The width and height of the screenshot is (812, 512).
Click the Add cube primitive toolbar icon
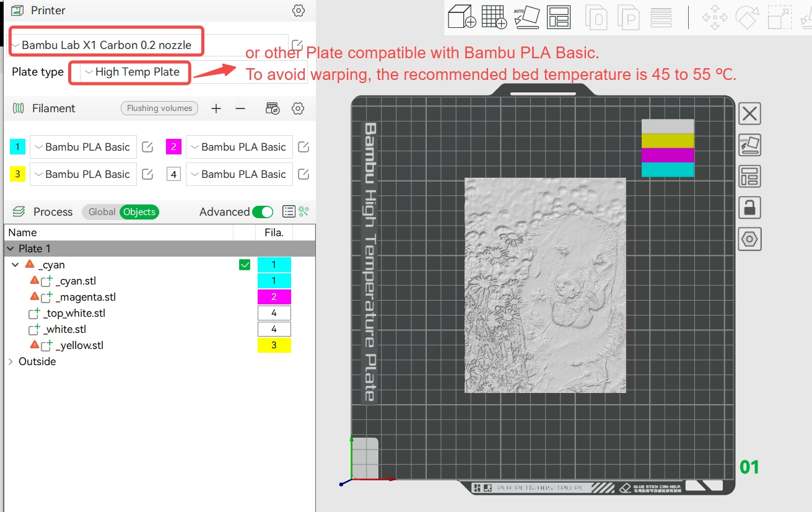tap(461, 17)
